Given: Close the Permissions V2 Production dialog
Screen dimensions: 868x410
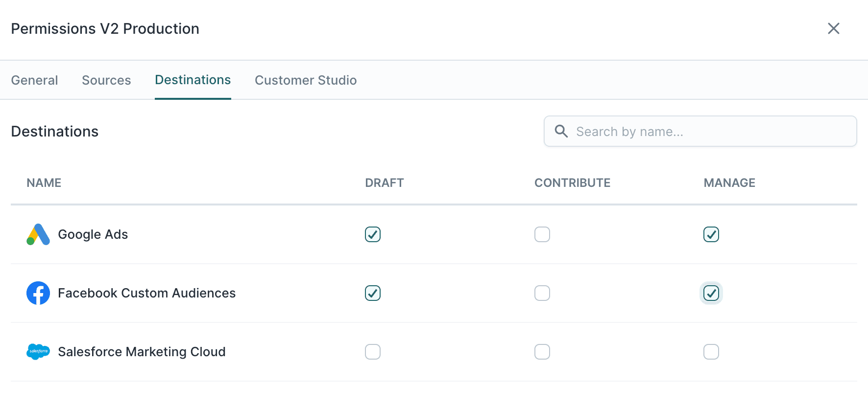Looking at the screenshot, I should coord(833,28).
